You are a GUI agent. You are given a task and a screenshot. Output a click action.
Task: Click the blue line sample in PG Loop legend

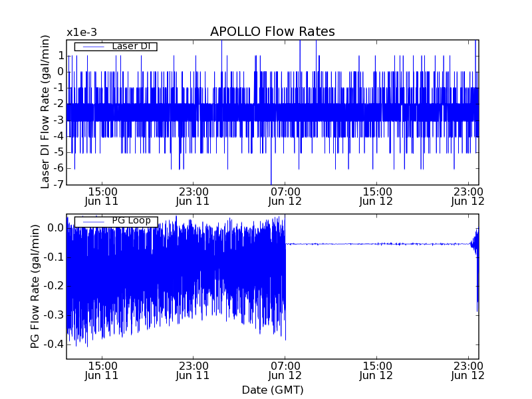click(93, 221)
